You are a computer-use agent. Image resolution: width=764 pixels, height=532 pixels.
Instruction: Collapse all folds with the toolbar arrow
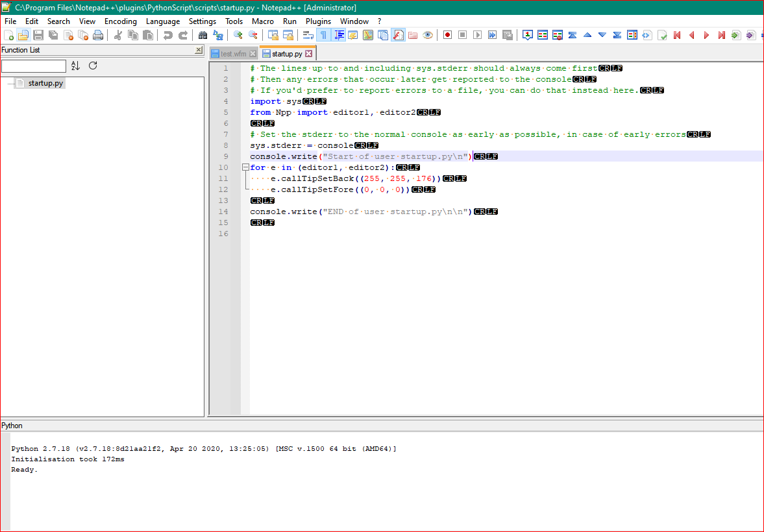573,34
